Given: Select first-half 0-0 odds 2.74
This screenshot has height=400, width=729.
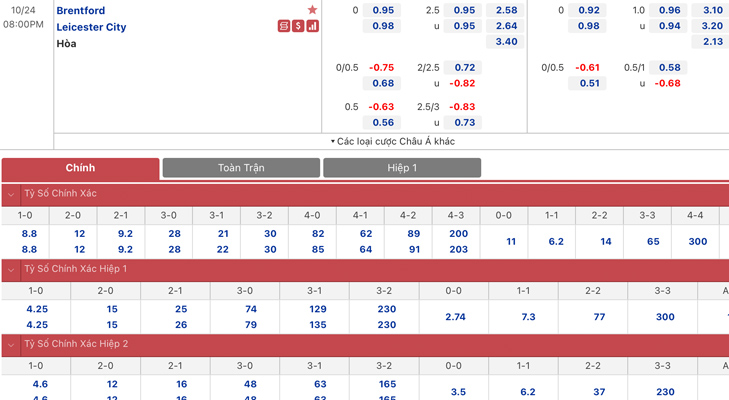Looking at the screenshot, I should pos(455,317).
